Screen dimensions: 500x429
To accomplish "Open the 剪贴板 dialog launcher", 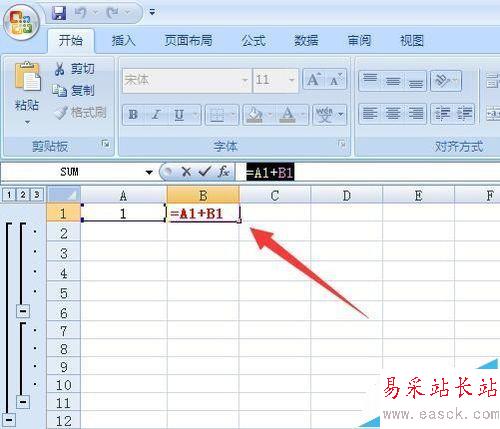I will click(106, 144).
